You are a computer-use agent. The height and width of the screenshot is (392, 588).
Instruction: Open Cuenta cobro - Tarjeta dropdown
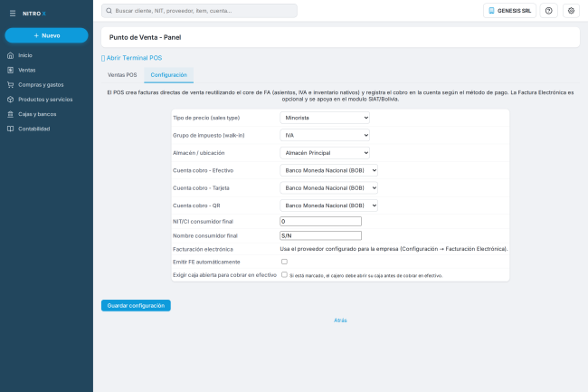(x=329, y=188)
